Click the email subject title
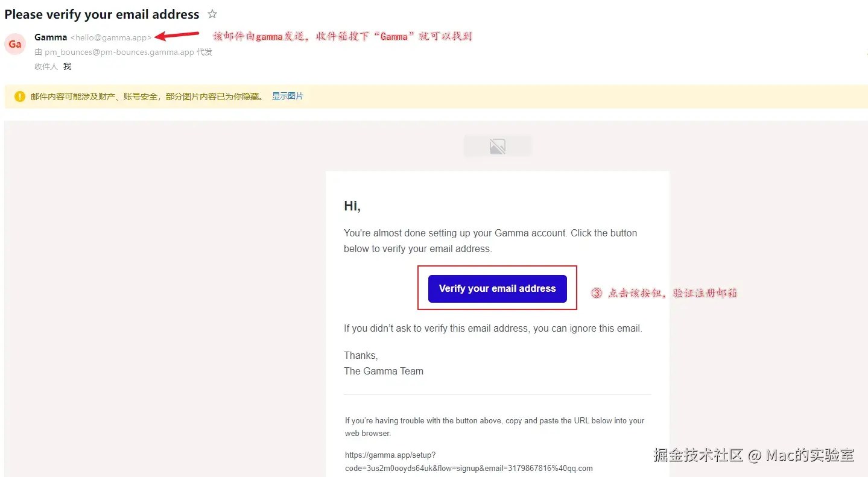Image resolution: width=868 pixels, height=477 pixels. (x=102, y=14)
